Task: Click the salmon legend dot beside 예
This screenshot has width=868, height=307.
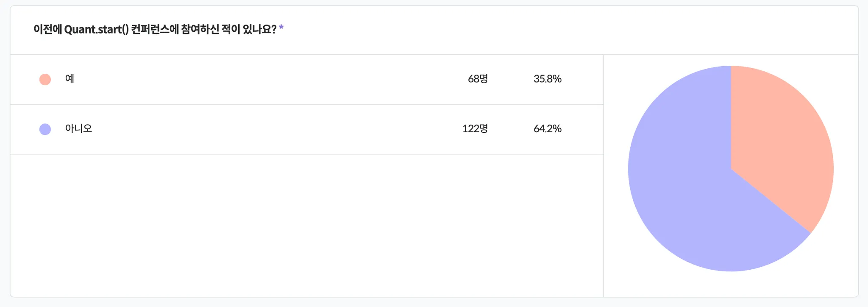Action: [x=45, y=79]
